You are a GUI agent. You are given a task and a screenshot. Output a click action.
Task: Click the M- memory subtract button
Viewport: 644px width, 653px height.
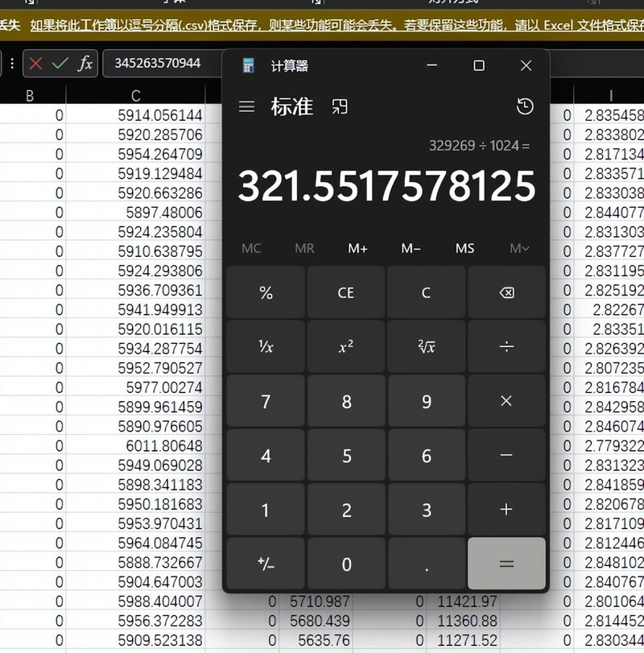pyautogui.click(x=411, y=249)
